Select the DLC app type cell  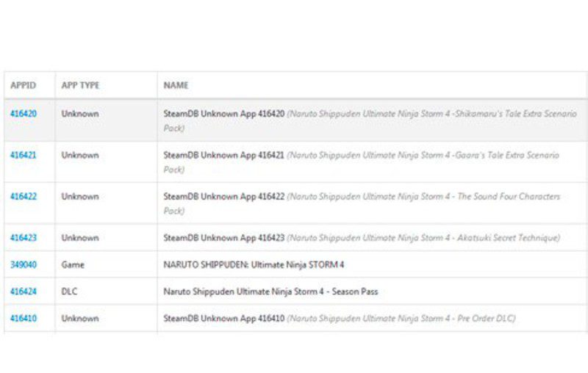coord(69,291)
